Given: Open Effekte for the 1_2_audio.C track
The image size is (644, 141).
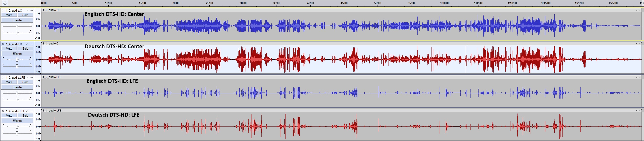Looking at the screenshot, I should (17, 20).
